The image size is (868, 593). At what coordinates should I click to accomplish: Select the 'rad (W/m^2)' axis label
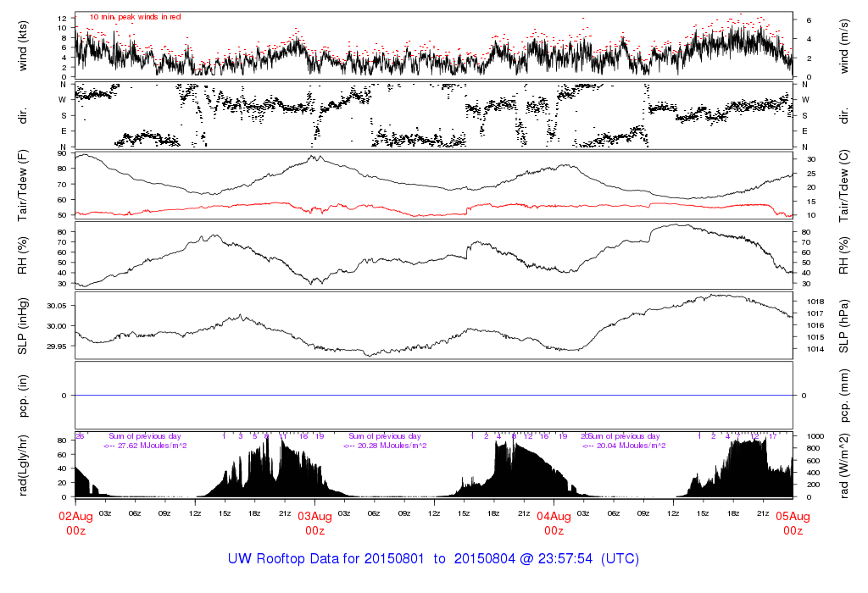point(843,465)
